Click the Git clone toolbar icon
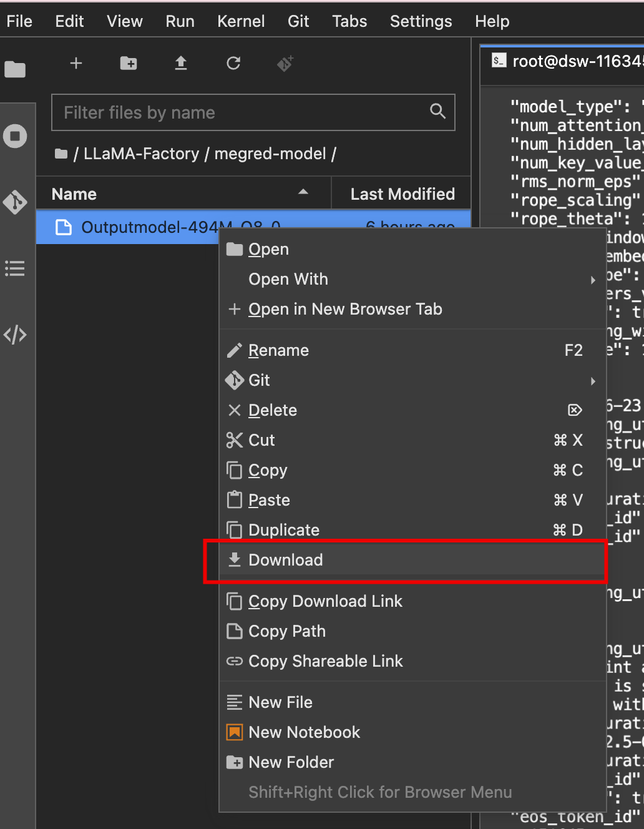644x829 pixels. click(285, 63)
